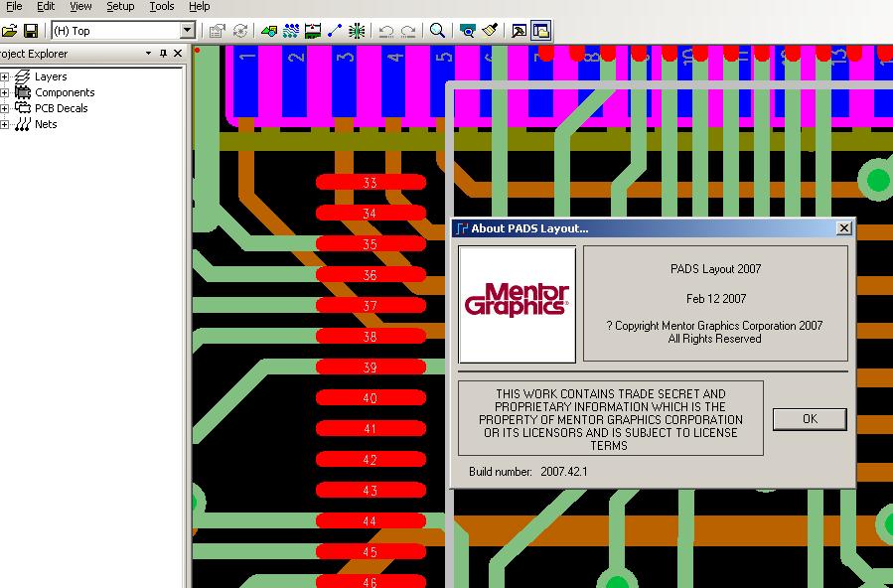Select Components in Project Explorer
Screen dimensions: 893x588
(65, 92)
